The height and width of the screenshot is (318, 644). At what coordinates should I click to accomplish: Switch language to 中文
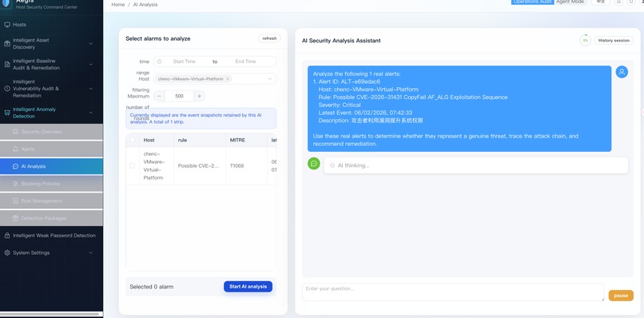(601, 2)
